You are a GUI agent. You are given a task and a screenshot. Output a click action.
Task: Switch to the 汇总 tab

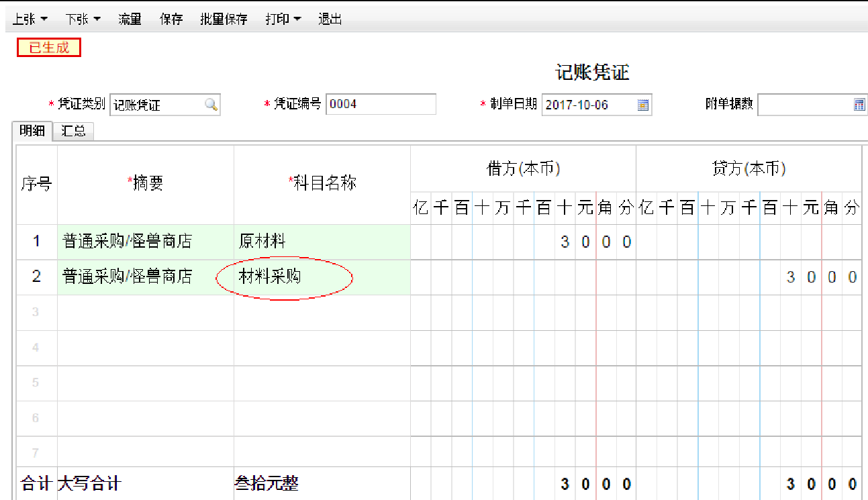(x=74, y=132)
